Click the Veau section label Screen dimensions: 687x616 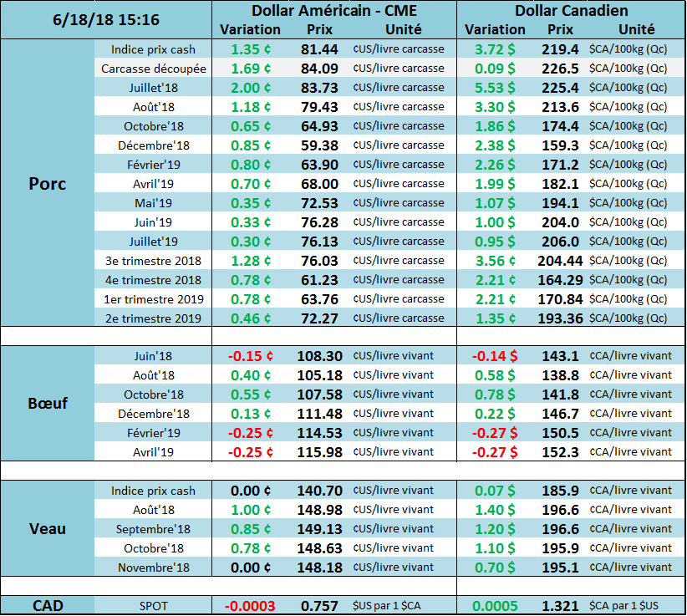pyautogui.click(x=47, y=528)
